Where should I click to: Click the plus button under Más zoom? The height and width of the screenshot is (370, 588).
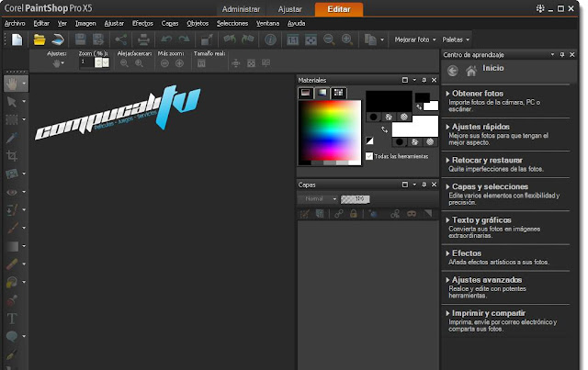180,63
